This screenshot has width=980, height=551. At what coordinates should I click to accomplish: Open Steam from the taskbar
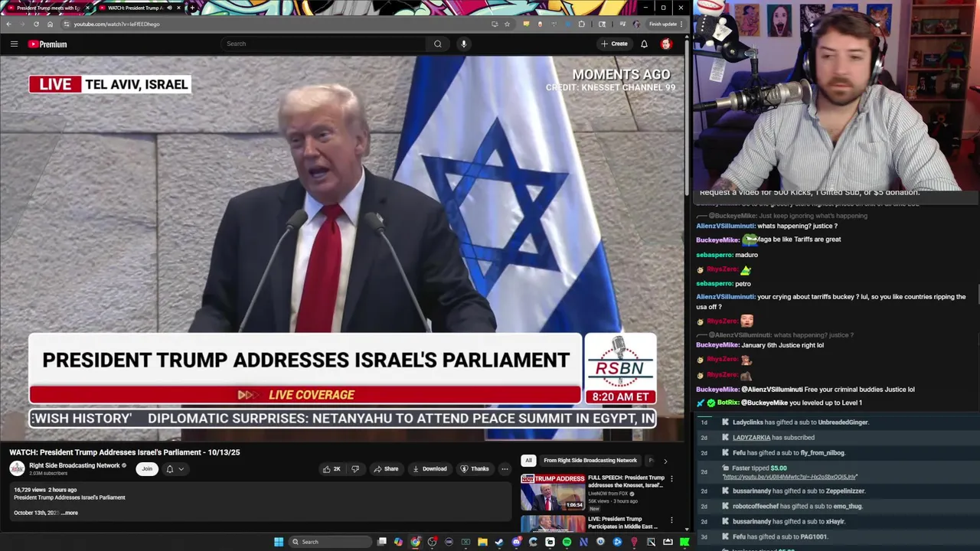coord(499,542)
